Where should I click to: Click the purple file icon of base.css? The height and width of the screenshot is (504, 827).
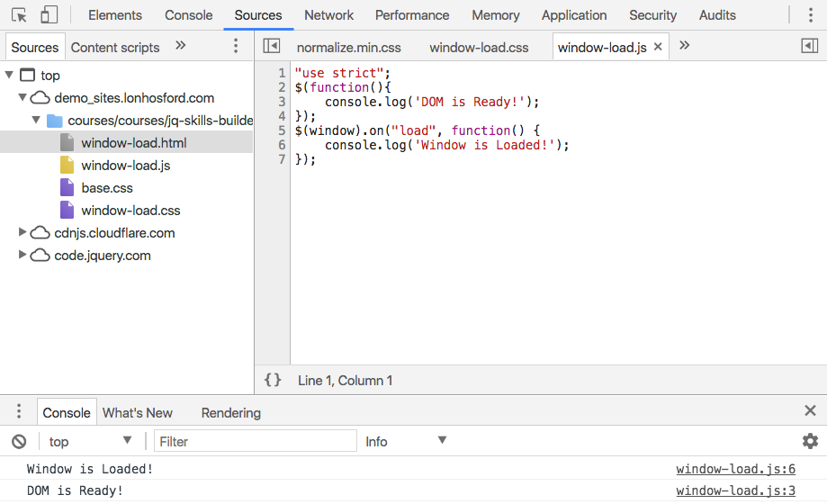point(67,187)
